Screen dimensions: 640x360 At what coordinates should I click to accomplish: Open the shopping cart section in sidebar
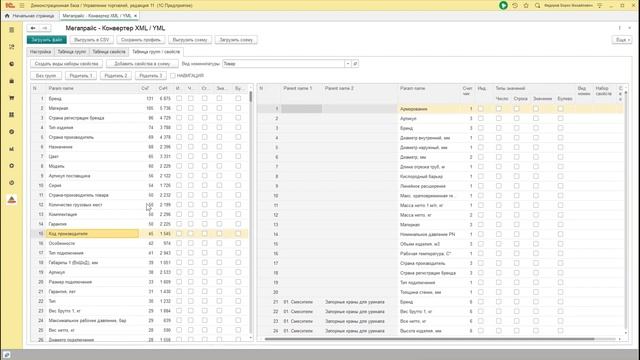(12, 98)
